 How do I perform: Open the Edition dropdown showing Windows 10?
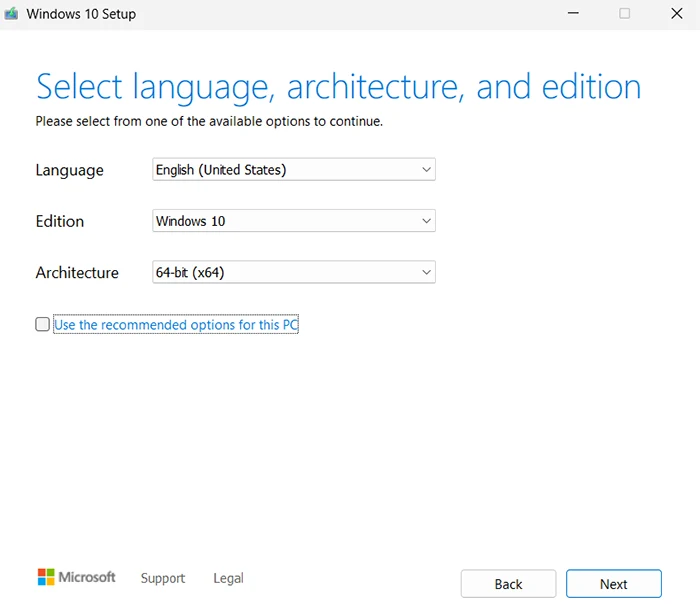click(x=294, y=221)
